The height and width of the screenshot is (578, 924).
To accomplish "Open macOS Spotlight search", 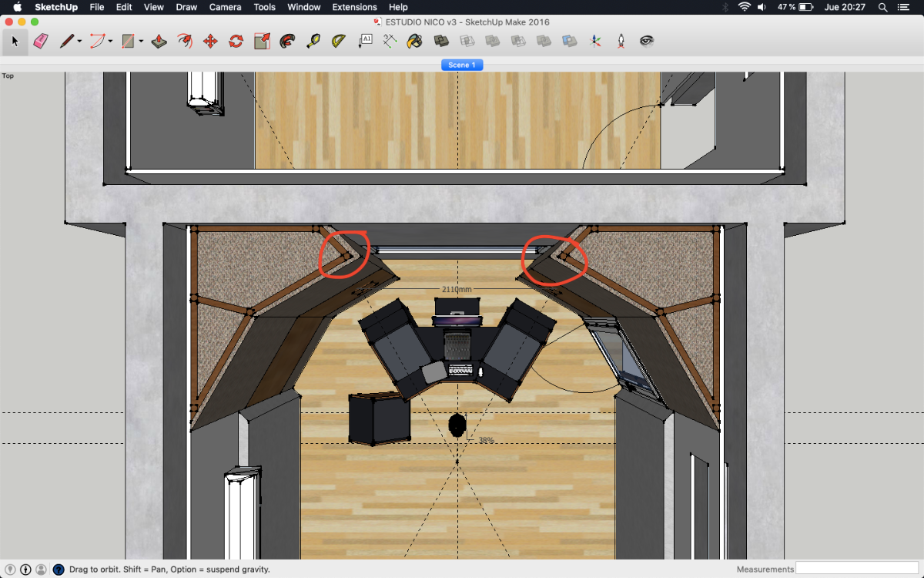I will click(881, 7).
